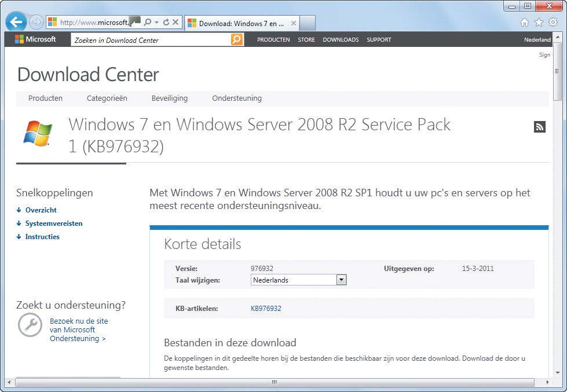567x392 pixels.
Task: Select the 'Download: Windows 7 en ...' tab
Action: click(x=241, y=24)
